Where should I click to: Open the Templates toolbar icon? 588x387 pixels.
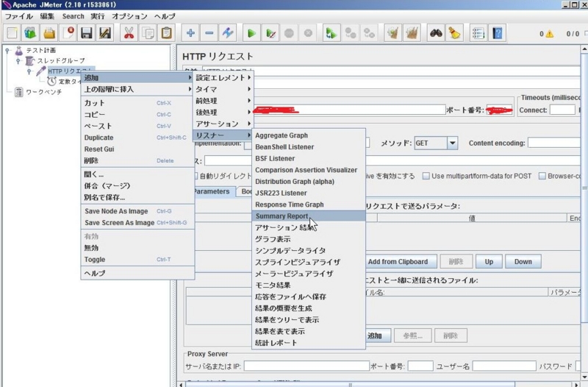click(x=30, y=33)
